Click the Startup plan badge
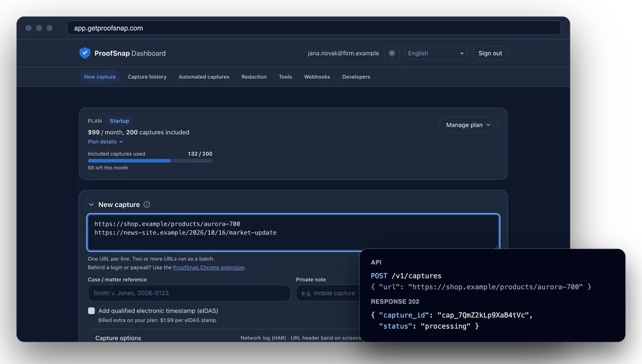This screenshot has width=642, height=364. (x=119, y=121)
